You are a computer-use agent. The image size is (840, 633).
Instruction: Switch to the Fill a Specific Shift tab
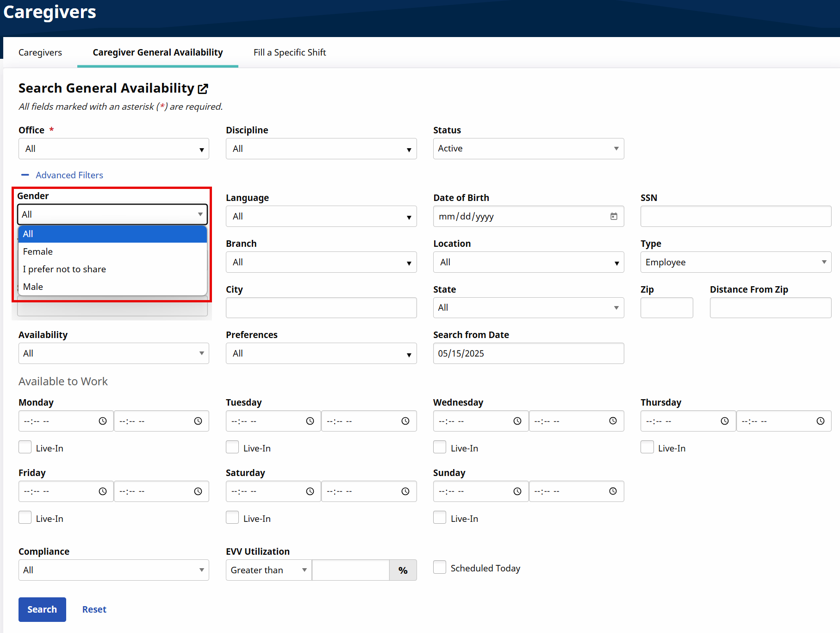tap(290, 52)
